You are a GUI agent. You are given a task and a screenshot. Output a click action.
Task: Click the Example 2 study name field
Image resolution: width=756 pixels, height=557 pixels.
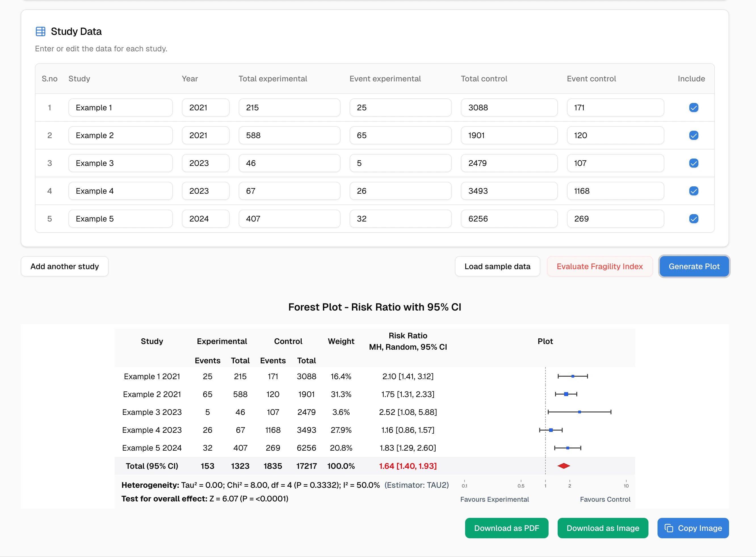click(120, 136)
